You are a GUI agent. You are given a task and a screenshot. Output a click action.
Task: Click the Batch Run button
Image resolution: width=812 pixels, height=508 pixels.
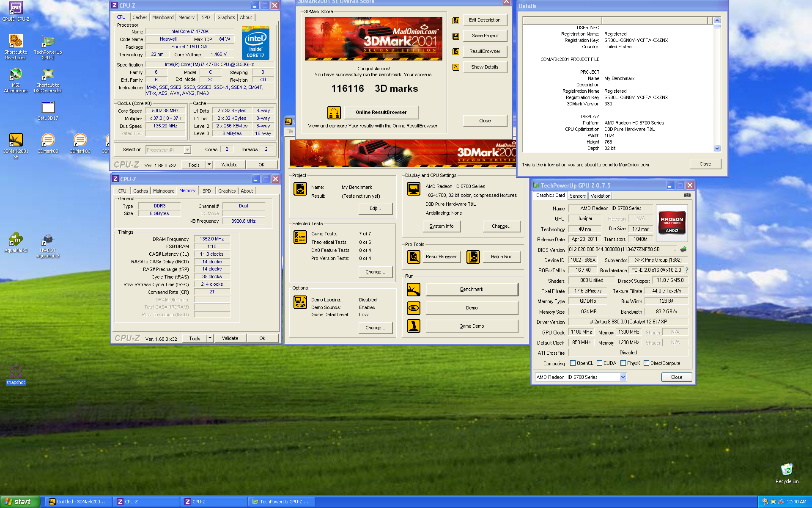[x=502, y=257]
